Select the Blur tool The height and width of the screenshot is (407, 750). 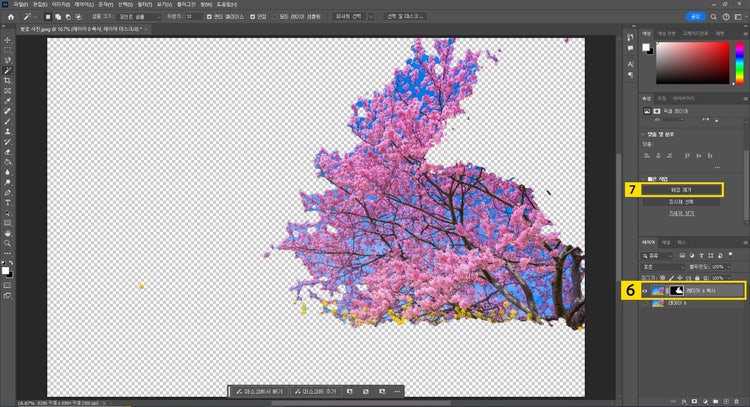[7, 172]
